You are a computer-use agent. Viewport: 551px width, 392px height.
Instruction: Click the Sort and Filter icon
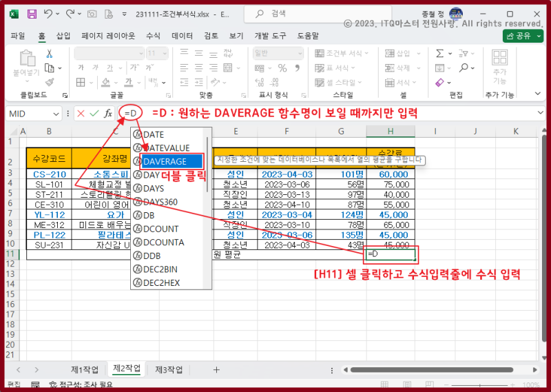(x=464, y=54)
